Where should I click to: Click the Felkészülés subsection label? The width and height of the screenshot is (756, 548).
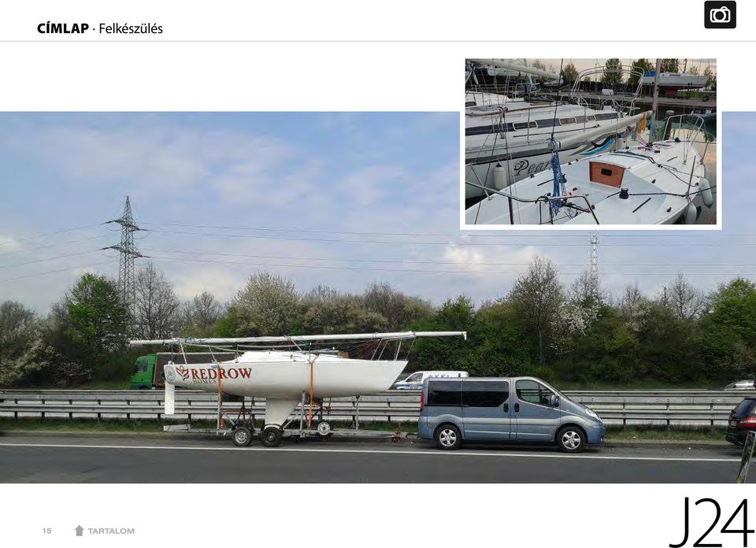[x=131, y=28]
